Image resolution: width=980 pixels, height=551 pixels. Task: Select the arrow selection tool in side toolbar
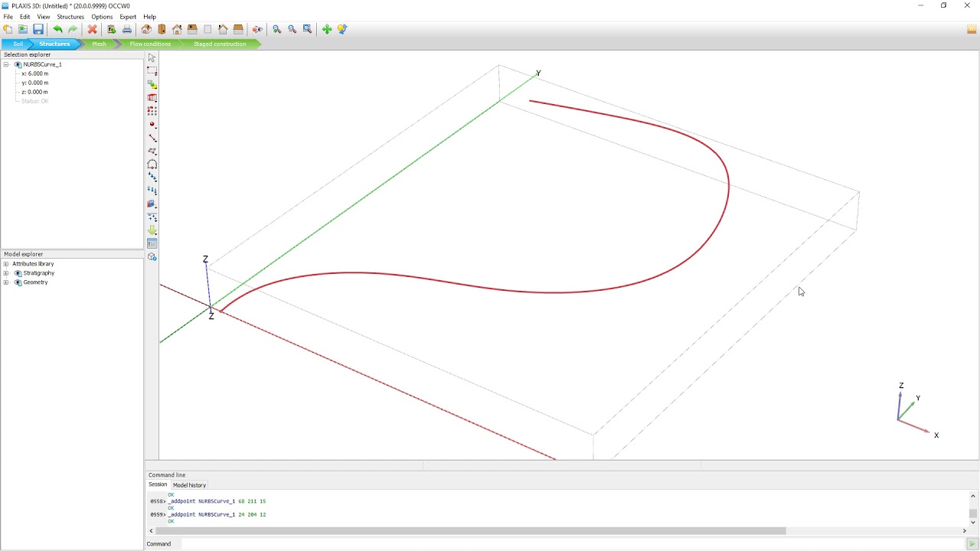pos(152,58)
